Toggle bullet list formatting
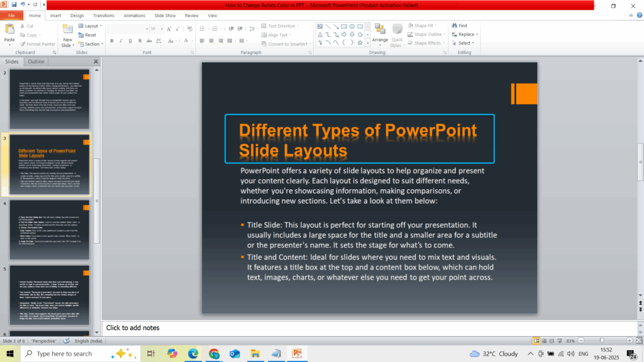The width and height of the screenshot is (644, 362). [201, 28]
